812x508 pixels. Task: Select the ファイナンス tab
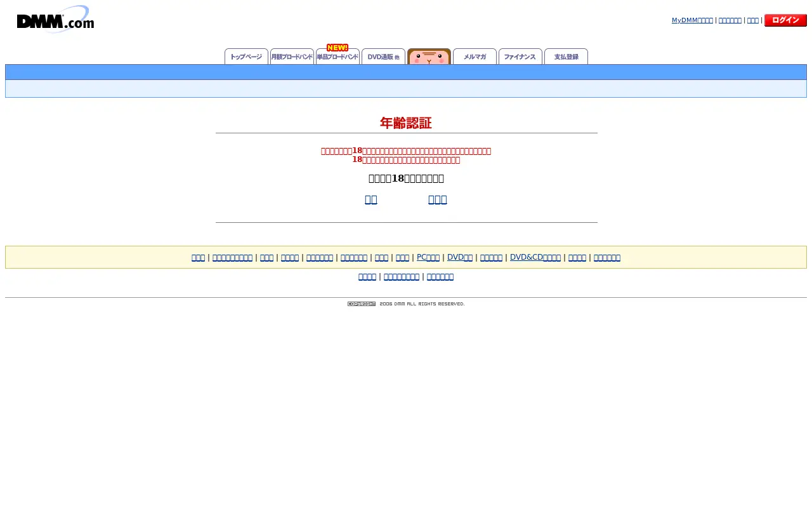coord(520,57)
